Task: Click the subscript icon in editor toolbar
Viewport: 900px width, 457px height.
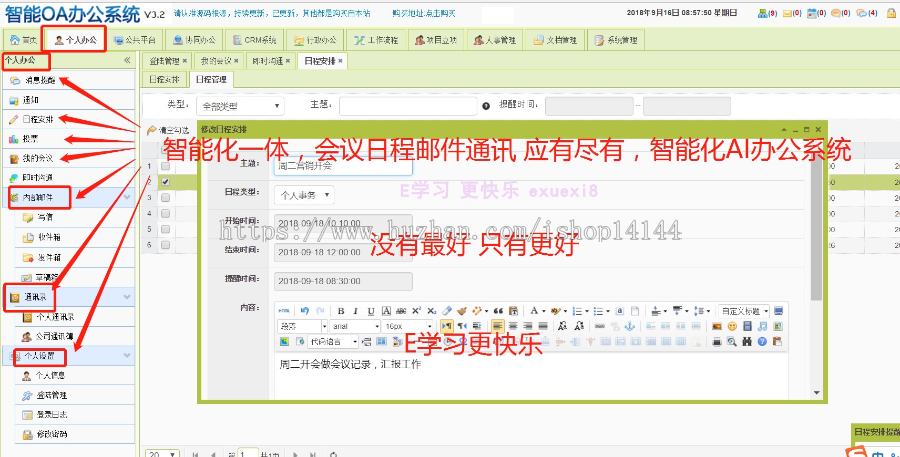Action: click(x=432, y=311)
